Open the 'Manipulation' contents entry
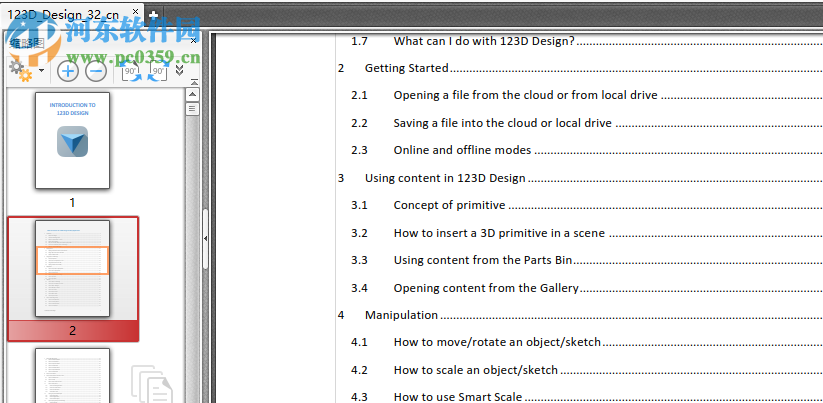Viewport: 823px width, 403px height. click(x=402, y=315)
